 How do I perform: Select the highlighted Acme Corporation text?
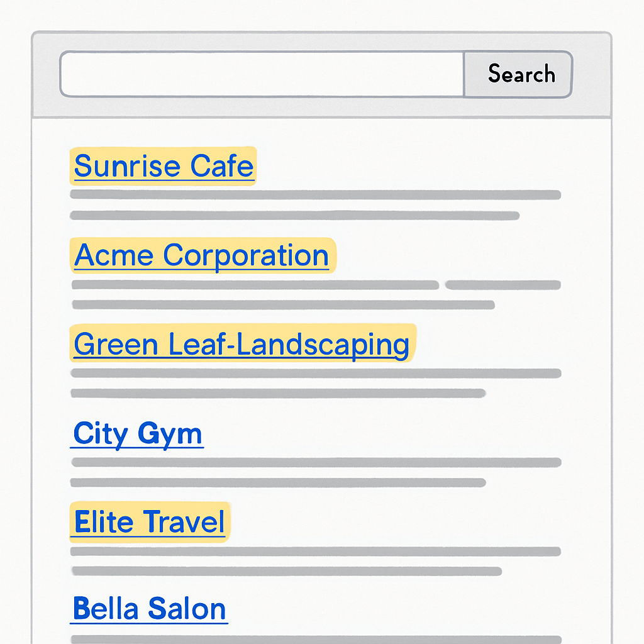pos(201,255)
